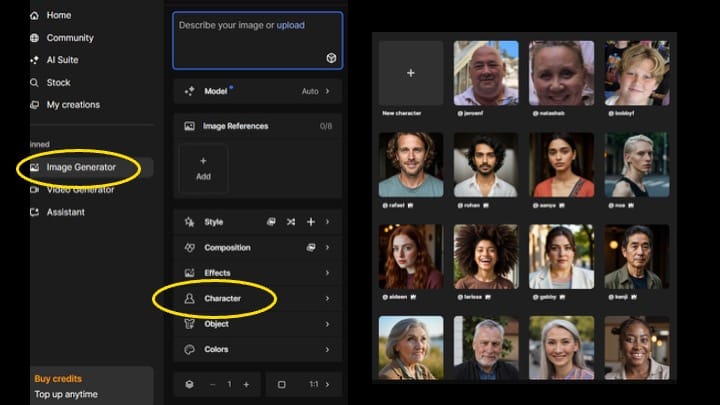Select Image Generator in the pinned list
This screenshot has width=720, height=405.
coord(80,167)
